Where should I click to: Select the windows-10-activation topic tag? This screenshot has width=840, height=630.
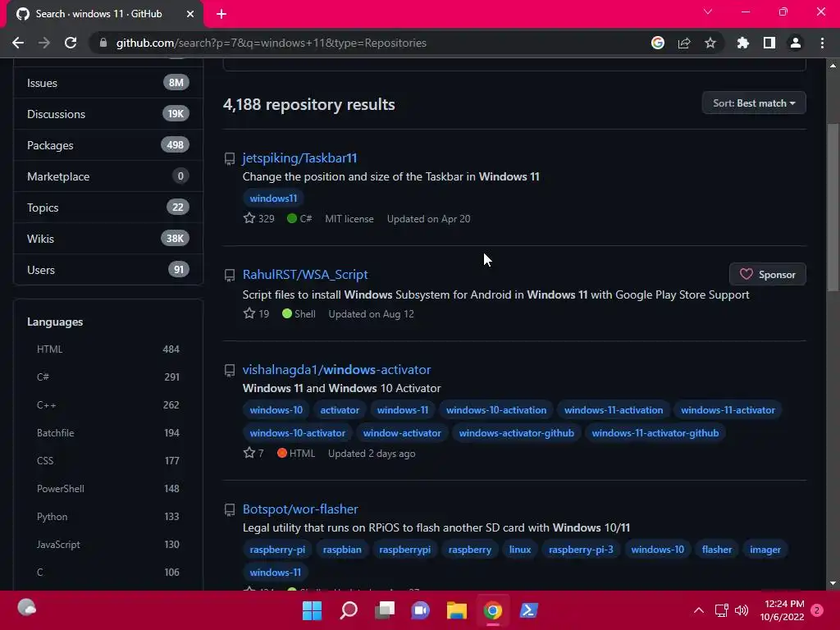496,410
